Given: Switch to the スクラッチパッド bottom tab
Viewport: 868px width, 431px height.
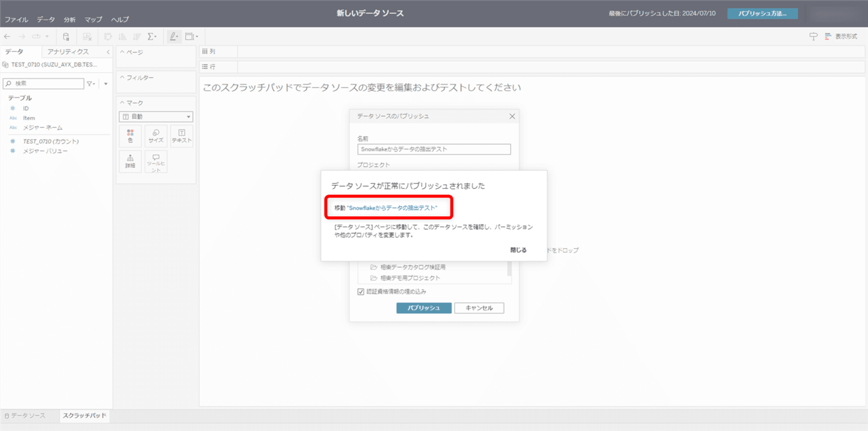Looking at the screenshot, I should pos(85,416).
